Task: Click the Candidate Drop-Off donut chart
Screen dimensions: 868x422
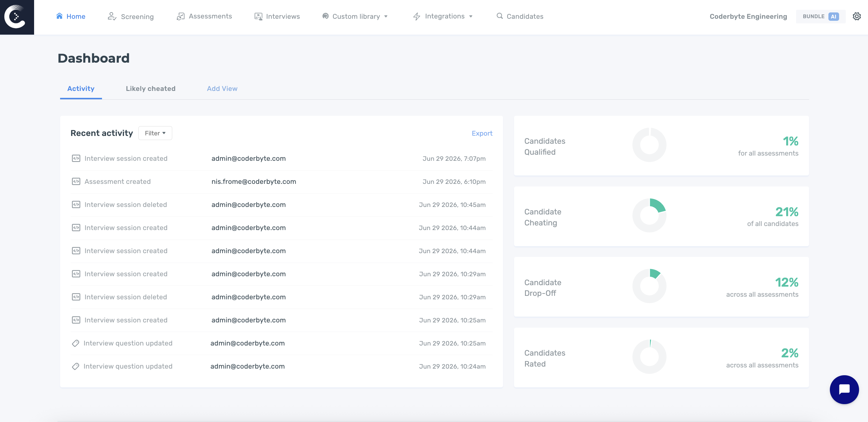Action: pyautogui.click(x=649, y=286)
